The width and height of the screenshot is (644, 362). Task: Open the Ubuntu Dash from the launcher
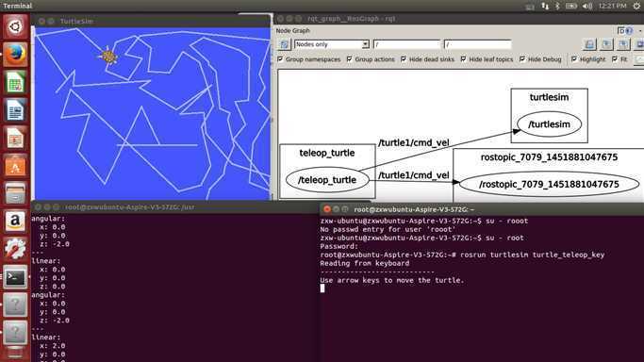[x=15, y=26]
